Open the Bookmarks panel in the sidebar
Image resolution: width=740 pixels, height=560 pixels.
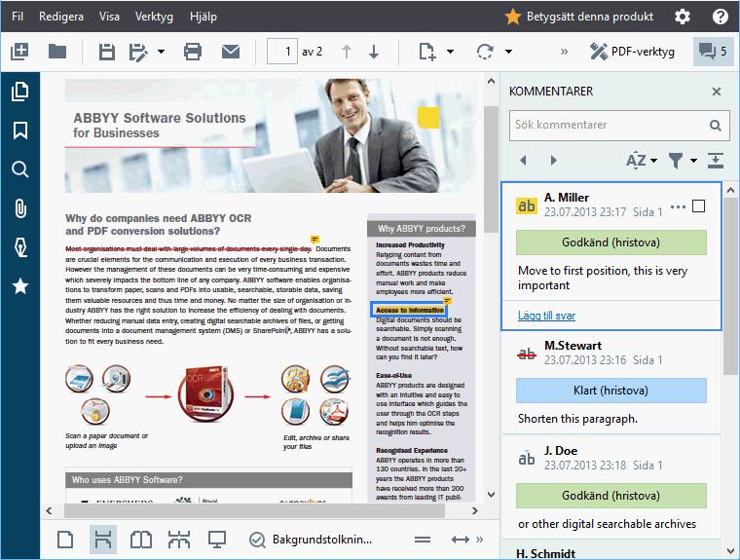pos(19,131)
